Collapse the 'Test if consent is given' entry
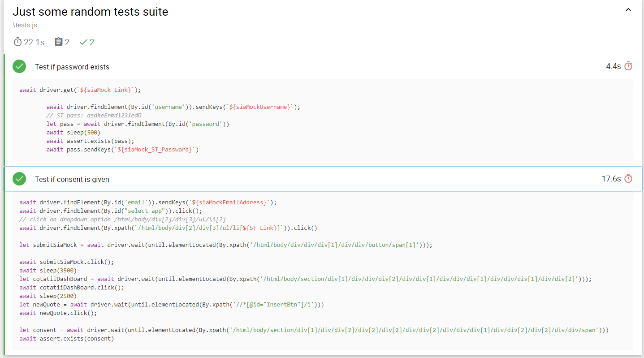This screenshot has height=358, width=644. 314,178
